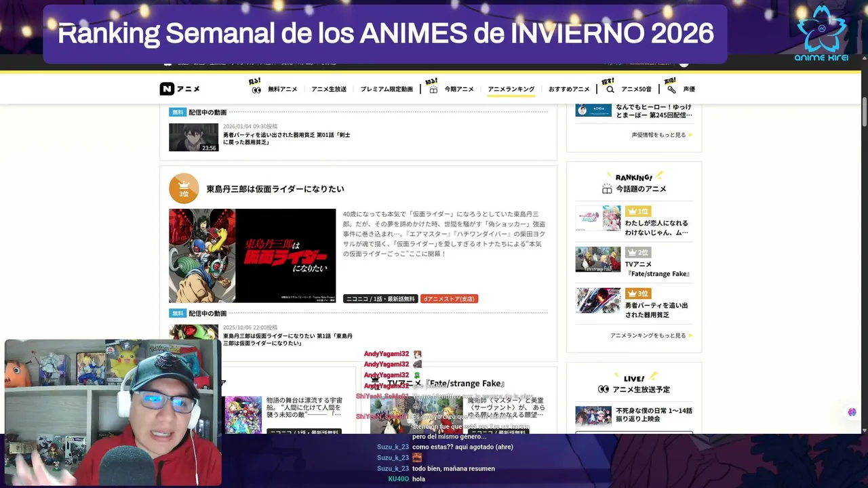The image size is (868, 488).
Task: Open the アニメ生放送 menu item
Action: click(329, 89)
